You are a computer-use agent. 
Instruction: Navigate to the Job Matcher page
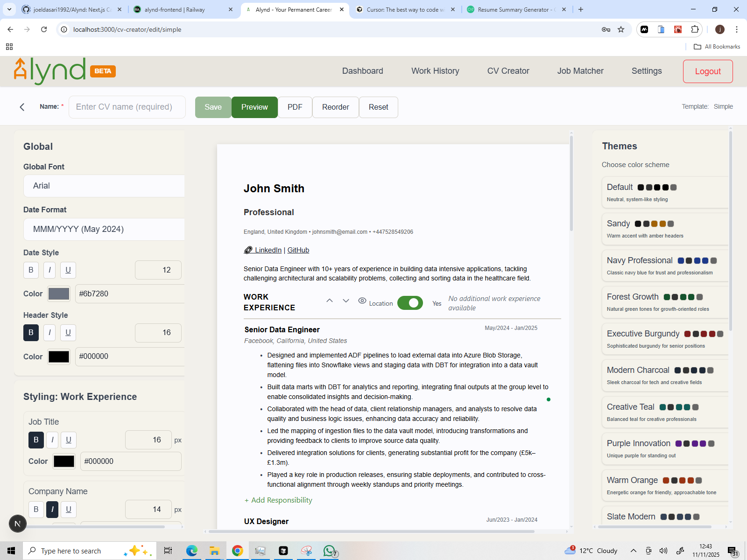tap(580, 71)
